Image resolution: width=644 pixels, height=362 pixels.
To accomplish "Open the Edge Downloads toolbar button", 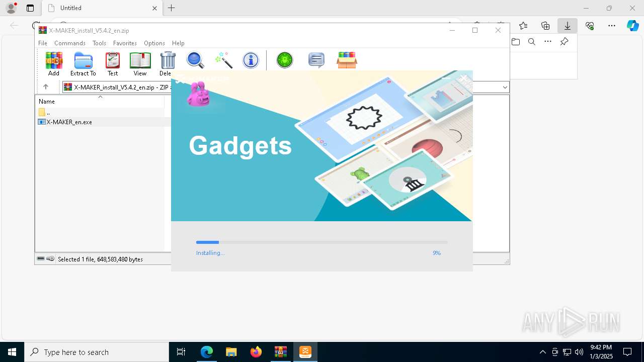I will point(568,26).
